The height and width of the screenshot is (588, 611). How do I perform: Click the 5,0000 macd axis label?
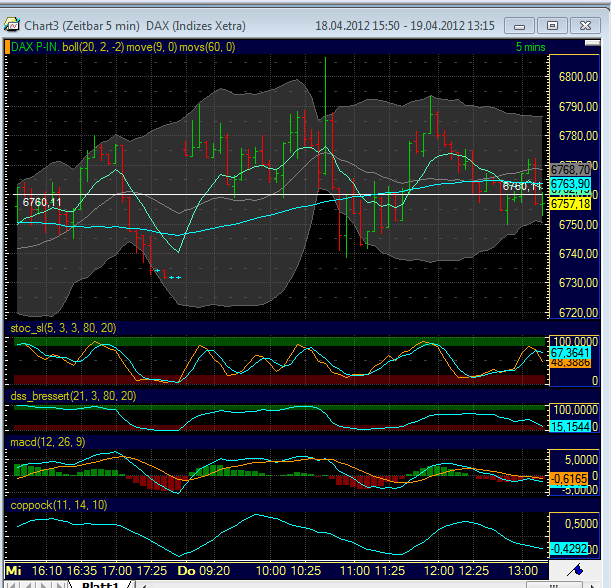tap(581, 460)
